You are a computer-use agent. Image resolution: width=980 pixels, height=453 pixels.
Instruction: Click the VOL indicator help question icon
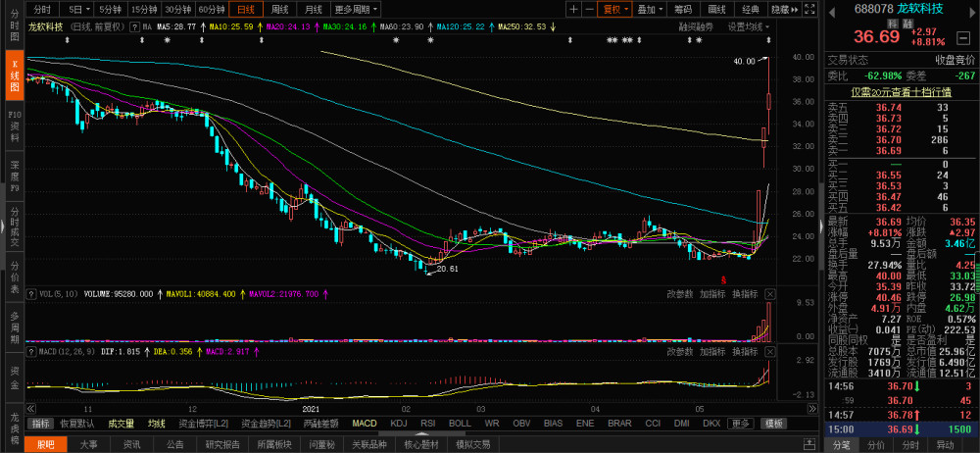tap(30, 293)
